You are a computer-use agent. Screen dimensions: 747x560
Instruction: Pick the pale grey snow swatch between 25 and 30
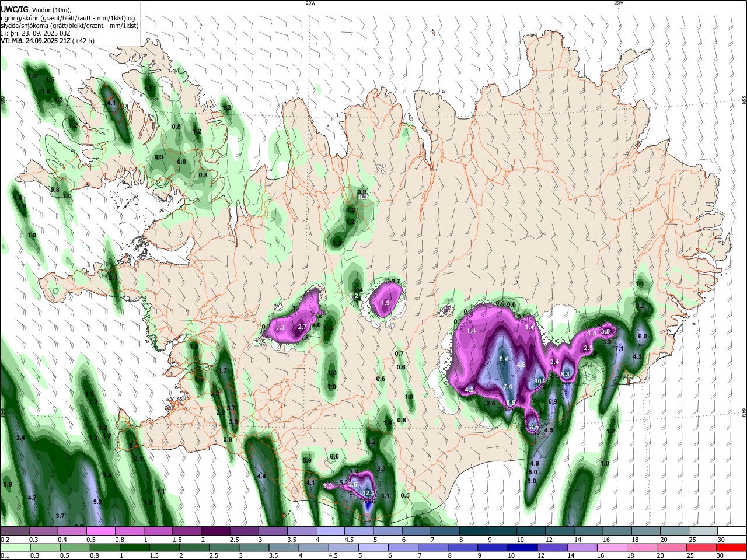pos(704,531)
